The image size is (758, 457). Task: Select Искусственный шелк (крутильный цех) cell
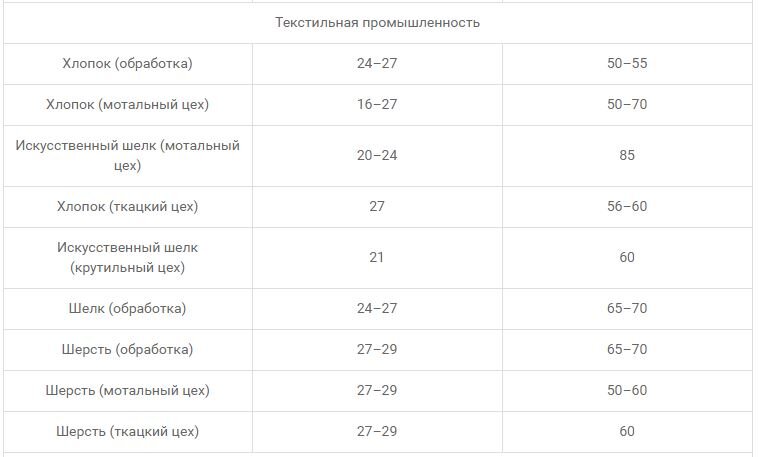128,258
